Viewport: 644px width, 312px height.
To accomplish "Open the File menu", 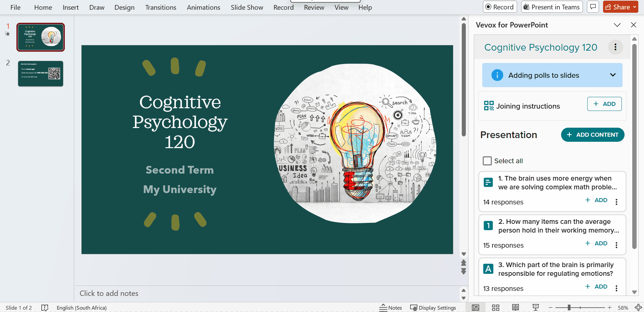I will pyautogui.click(x=15, y=7).
